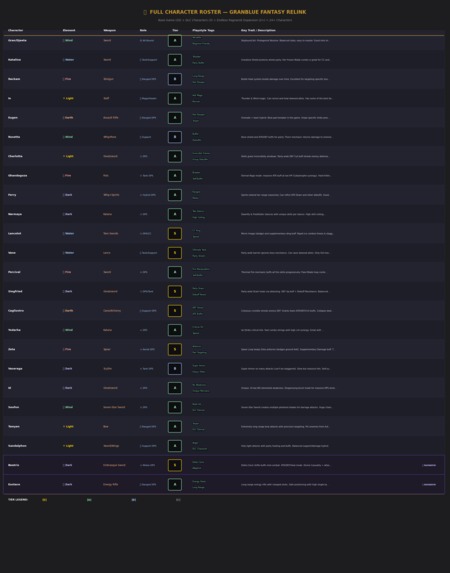Click the Tier column header
The width and height of the screenshot is (450, 573).
click(175, 30)
